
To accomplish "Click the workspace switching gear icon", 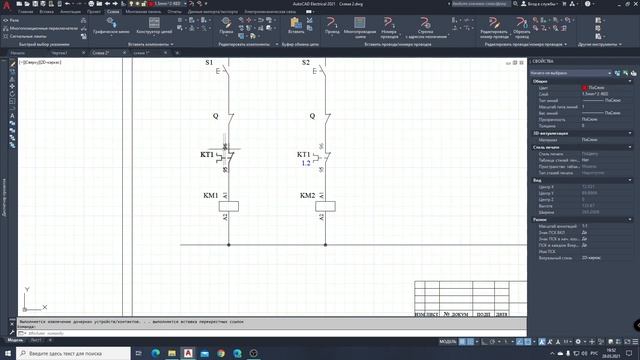I will click(578, 342).
